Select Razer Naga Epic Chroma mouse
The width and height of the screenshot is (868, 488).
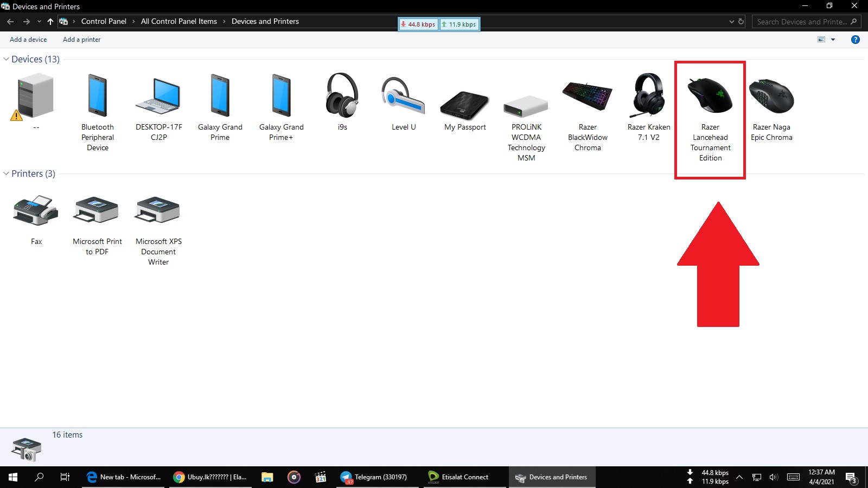pyautogui.click(x=771, y=97)
